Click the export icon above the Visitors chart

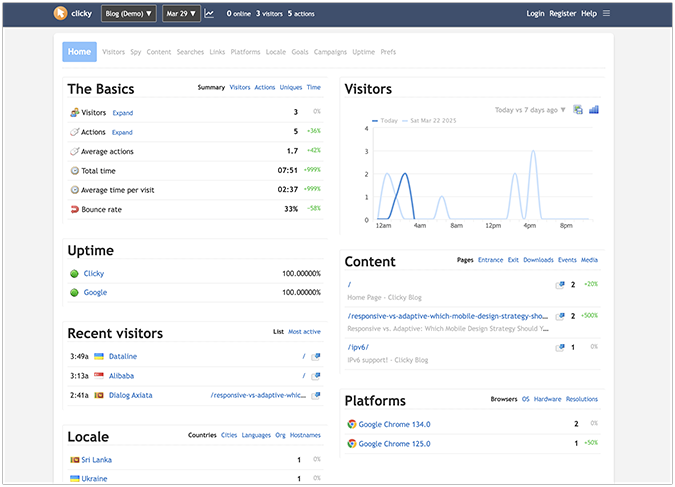tap(578, 110)
